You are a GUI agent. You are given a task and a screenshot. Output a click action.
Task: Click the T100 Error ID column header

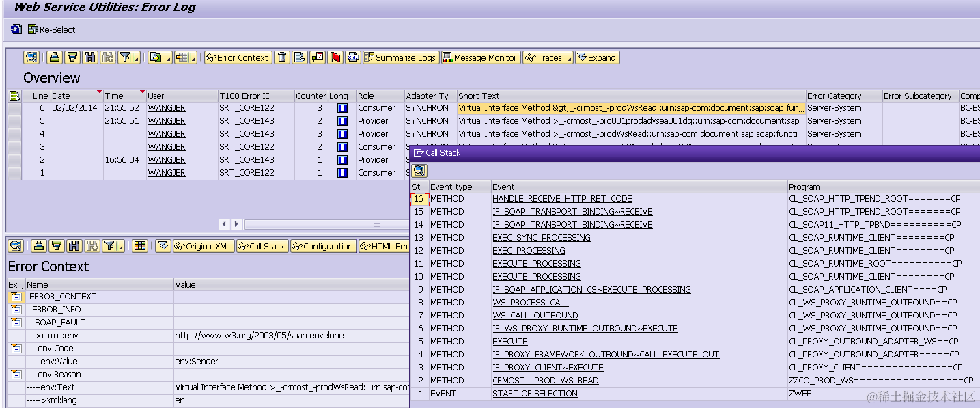point(255,96)
